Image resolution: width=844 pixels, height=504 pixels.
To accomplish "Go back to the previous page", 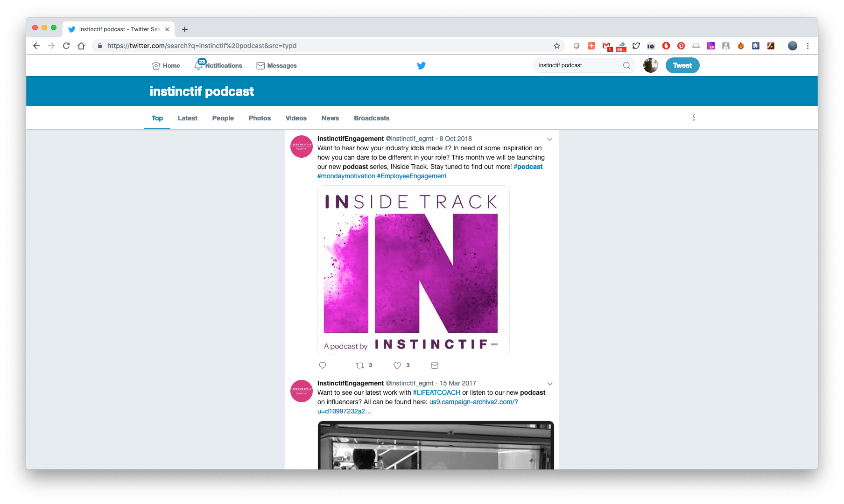I will [x=36, y=46].
